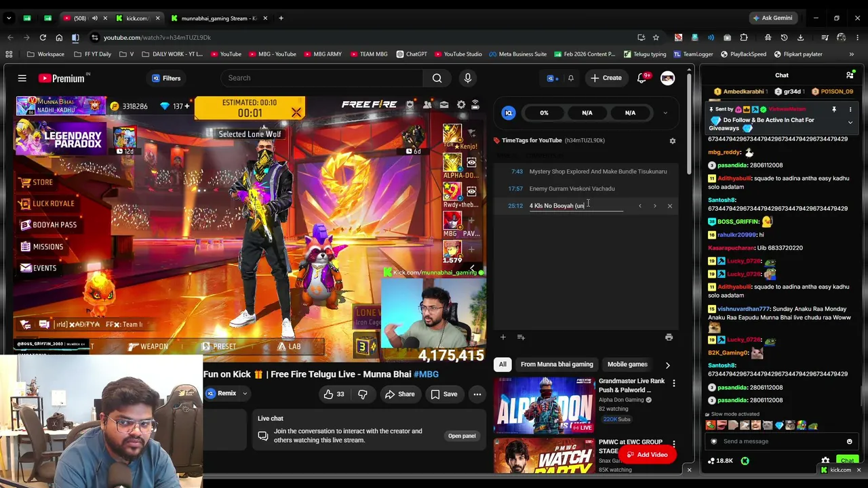
Task: Open Kick chat settings gear
Action: click(x=825, y=461)
